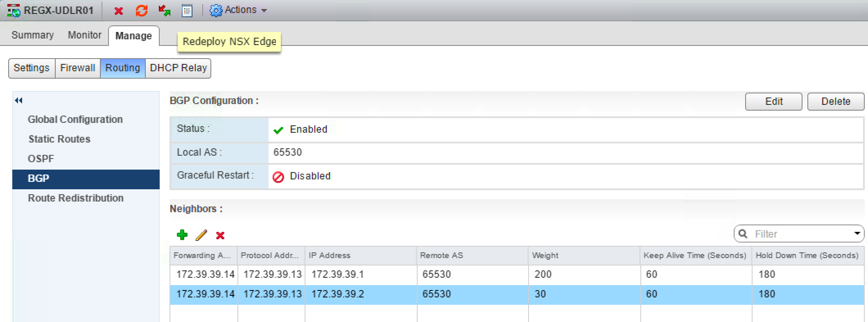Delete selected neighbor with red X
This screenshot has height=322, width=868.
[220, 235]
